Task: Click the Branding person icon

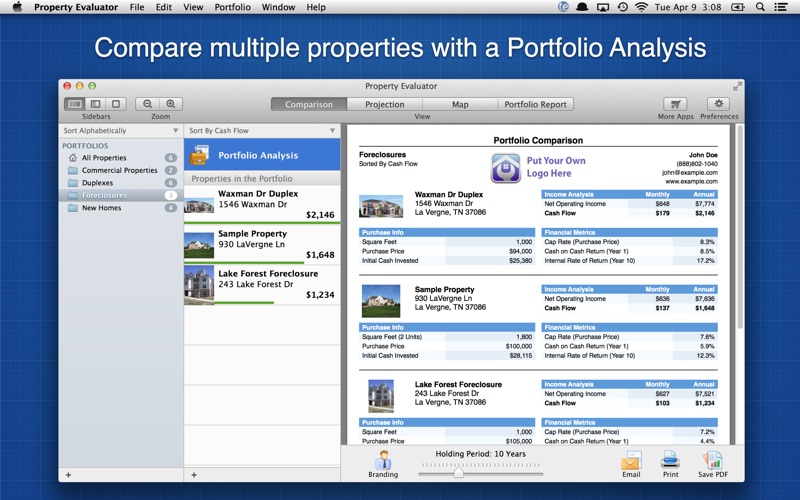Action: click(x=383, y=460)
